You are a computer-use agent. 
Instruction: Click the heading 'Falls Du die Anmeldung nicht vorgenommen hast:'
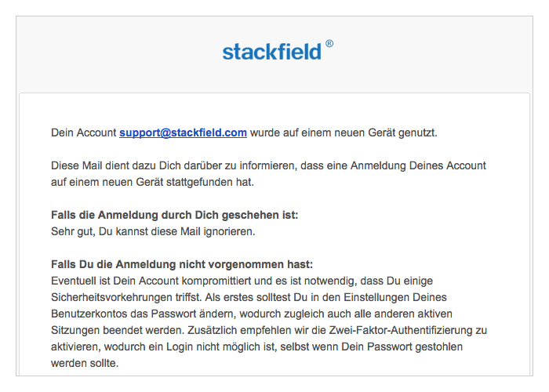coord(182,264)
